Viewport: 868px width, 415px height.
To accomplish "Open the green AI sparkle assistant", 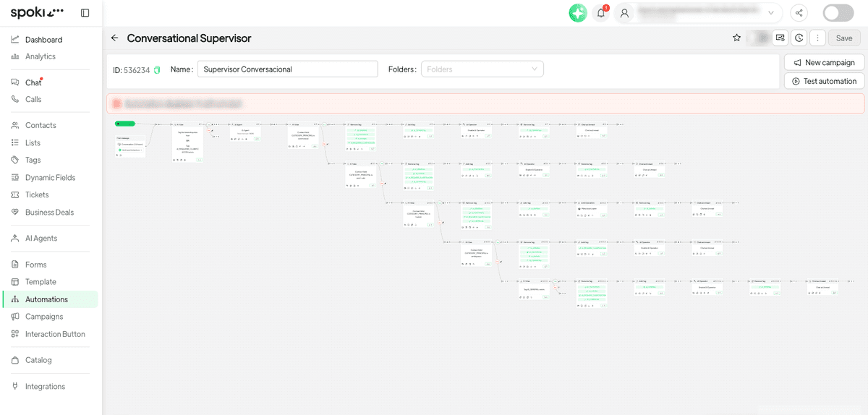I will pyautogui.click(x=578, y=13).
